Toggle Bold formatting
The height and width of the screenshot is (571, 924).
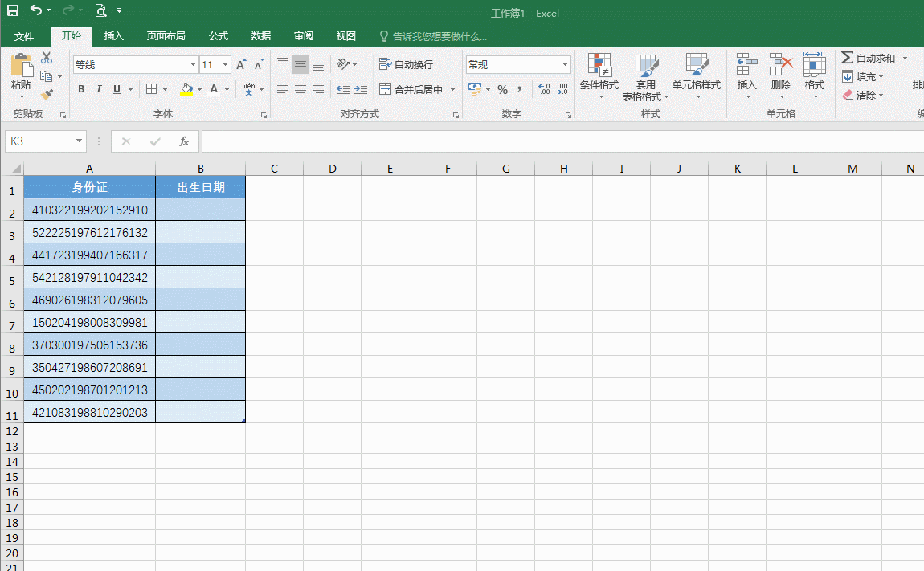(81, 89)
